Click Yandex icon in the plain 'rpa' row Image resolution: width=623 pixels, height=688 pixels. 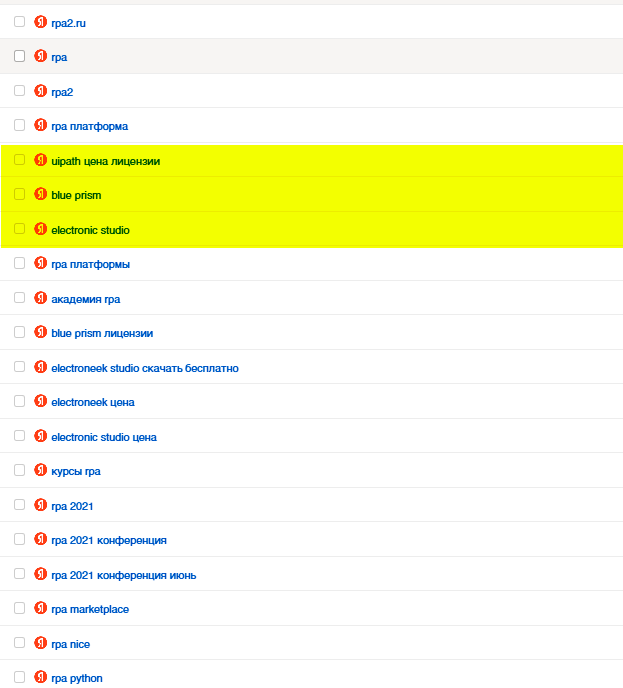tap(40, 56)
